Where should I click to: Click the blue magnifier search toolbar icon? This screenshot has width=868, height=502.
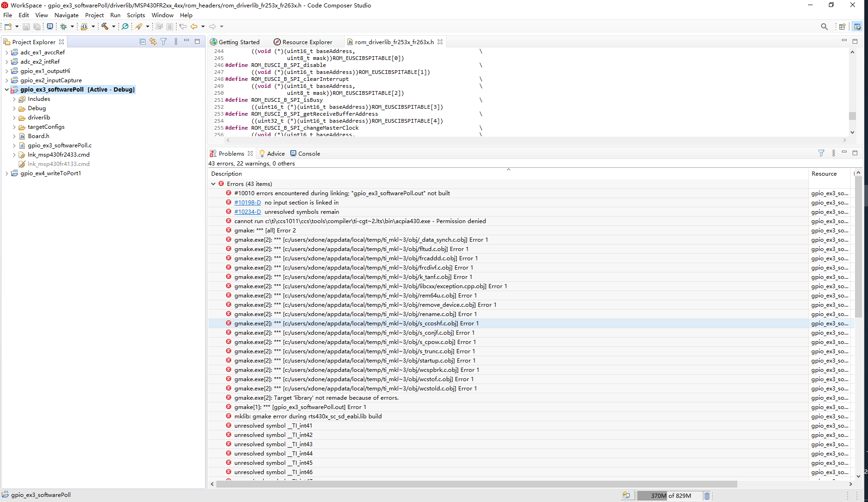pyautogui.click(x=125, y=26)
